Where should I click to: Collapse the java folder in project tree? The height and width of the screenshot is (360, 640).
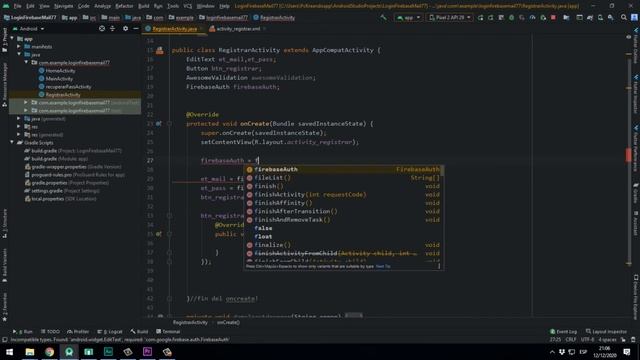19,54
